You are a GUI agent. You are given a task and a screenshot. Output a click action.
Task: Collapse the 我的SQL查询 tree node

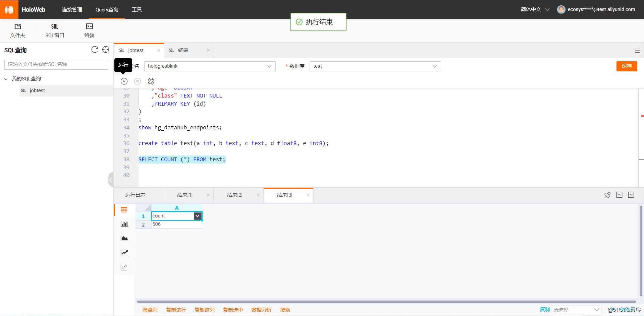click(6, 79)
